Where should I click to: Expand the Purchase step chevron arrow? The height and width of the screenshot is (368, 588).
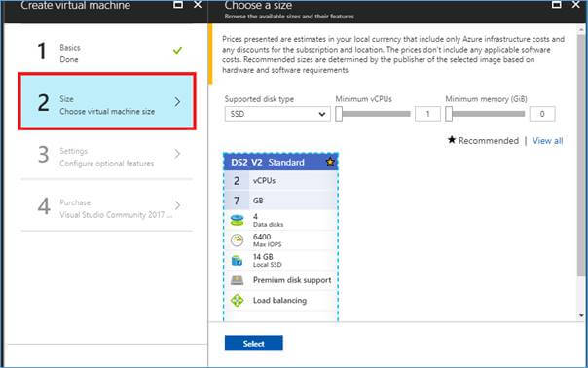[177, 205]
